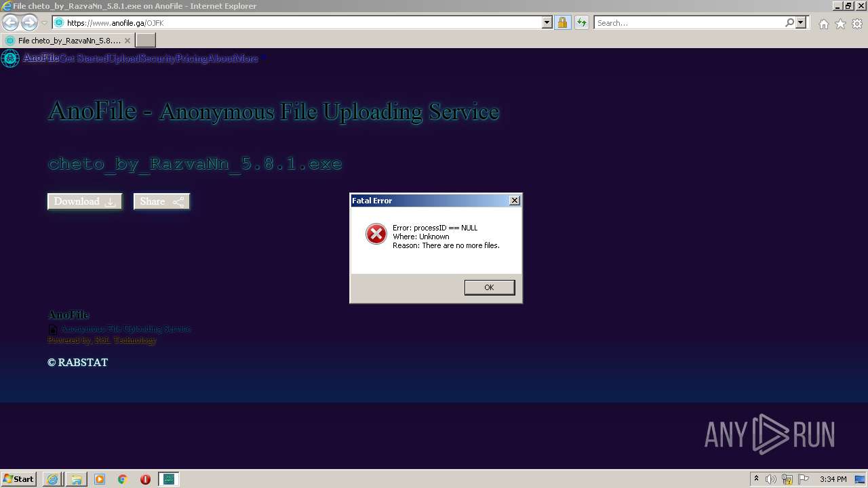Open the About nav link
This screenshot has width=868, height=488.
pos(221,58)
